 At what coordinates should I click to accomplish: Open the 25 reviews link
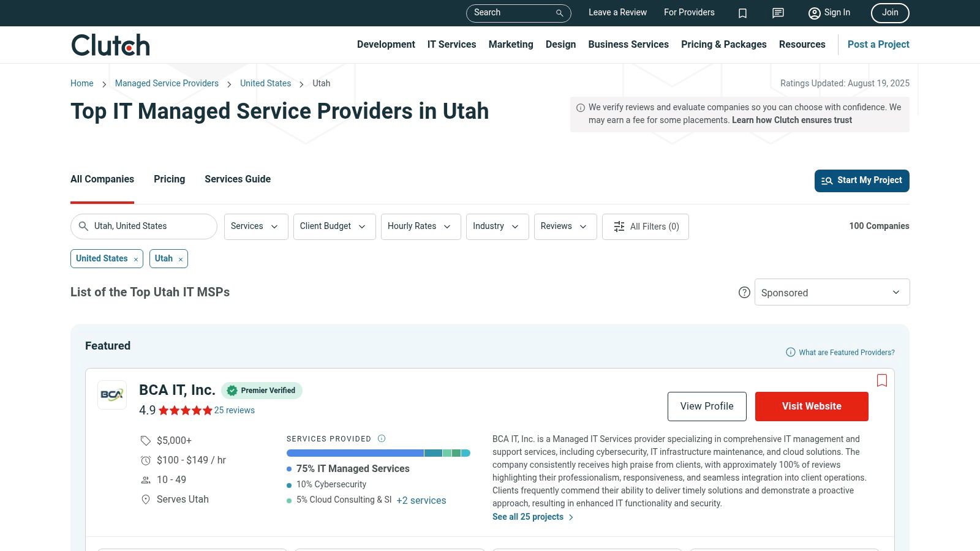click(235, 411)
